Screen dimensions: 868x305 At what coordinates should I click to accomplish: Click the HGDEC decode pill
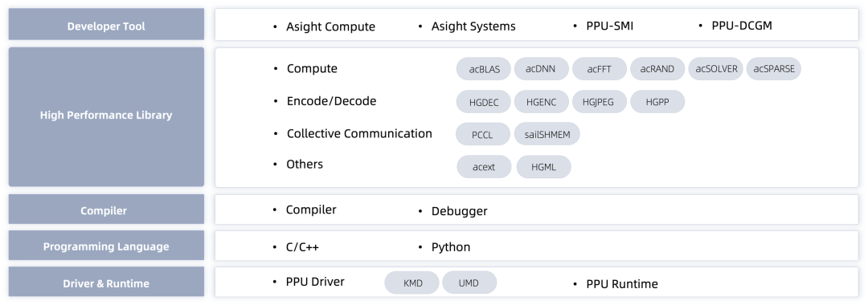pyautogui.click(x=484, y=102)
